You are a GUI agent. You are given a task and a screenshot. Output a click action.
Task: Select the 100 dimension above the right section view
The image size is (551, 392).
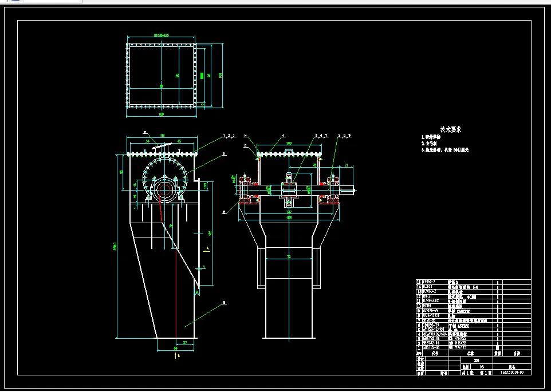click(289, 143)
